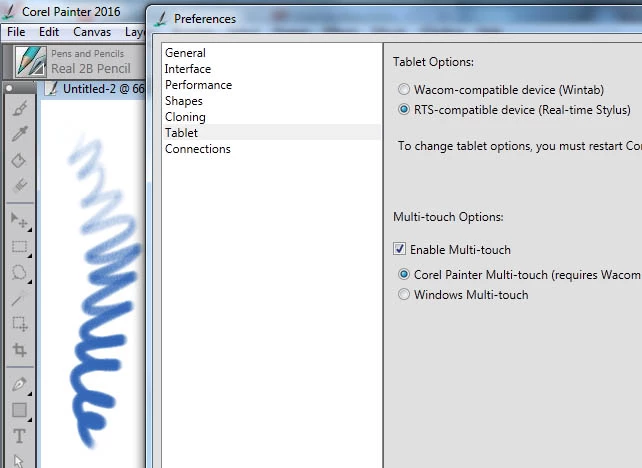Image resolution: width=642 pixels, height=468 pixels.
Task: Select the Pen tool
Action: 19,384
